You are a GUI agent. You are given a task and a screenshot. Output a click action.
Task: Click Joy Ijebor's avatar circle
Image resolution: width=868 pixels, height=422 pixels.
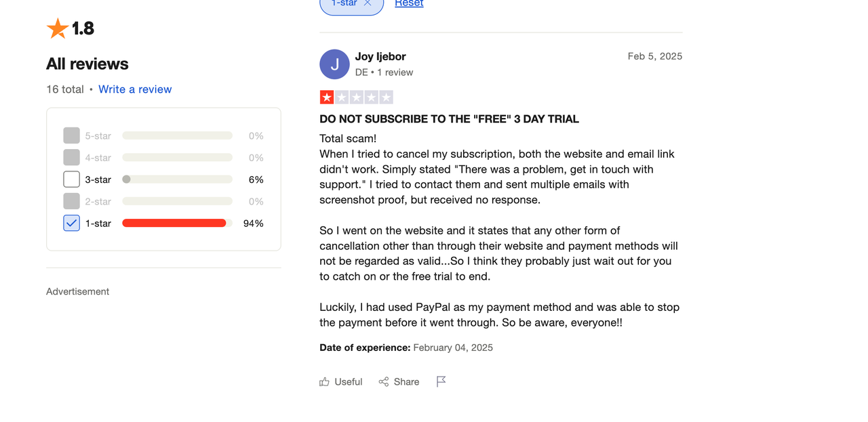pyautogui.click(x=334, y=64)
